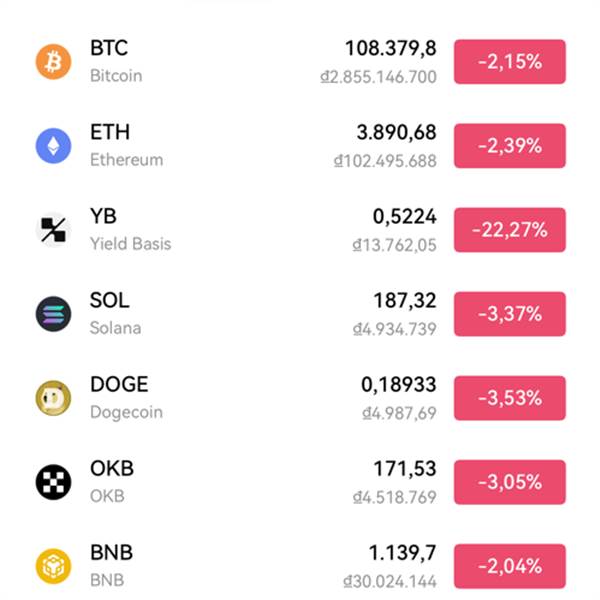Screen dimensions: 600x600
Task: Tap the YB -22,27% change badge
Action: (509, 230)
